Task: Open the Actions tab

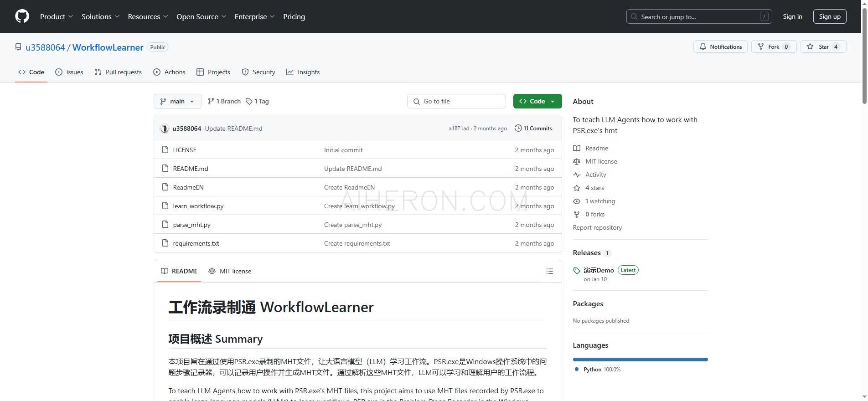Action: pos(169,72)
